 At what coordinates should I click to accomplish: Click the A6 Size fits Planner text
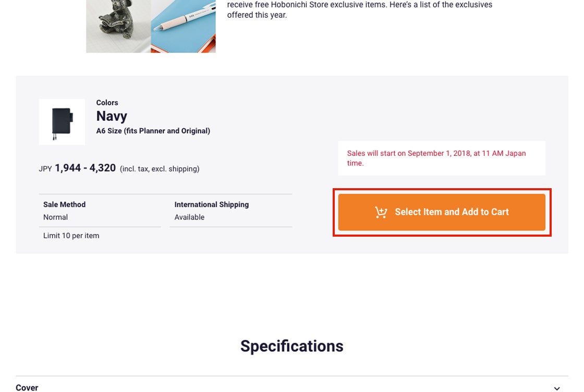[x=153, y=131]
